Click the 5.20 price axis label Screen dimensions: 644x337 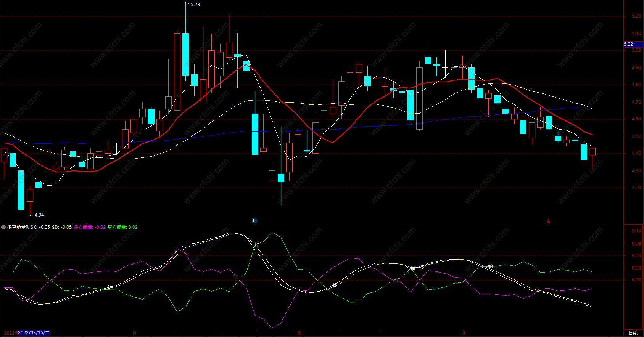coord(636,16)
